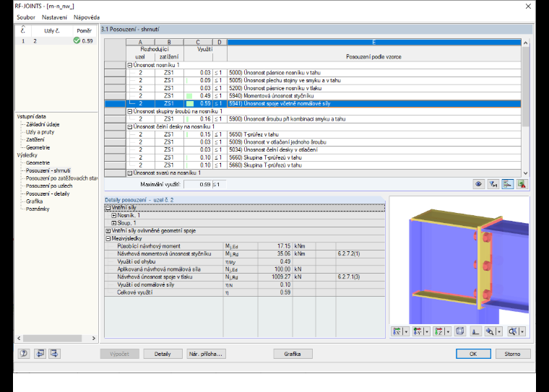Collapse Únosnost skupiny šroubů na nosníku 1
The width and height of the screenshot is (549, 392).
129,111
